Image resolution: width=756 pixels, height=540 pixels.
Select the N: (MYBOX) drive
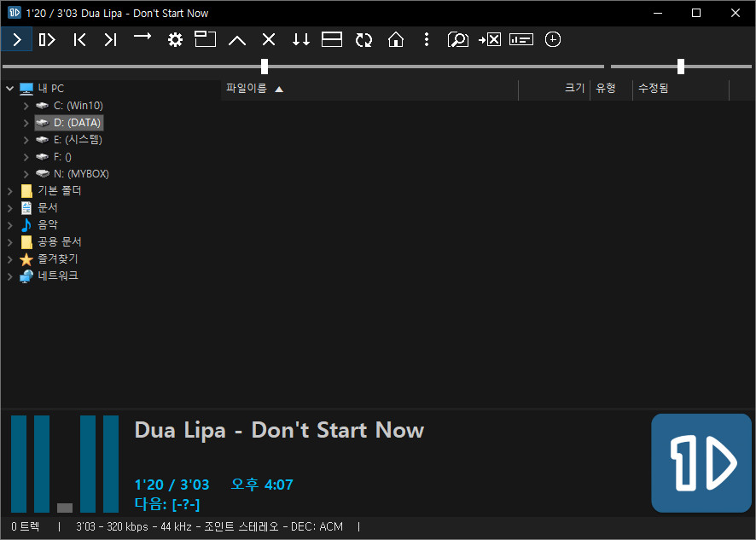coord(81,174)
